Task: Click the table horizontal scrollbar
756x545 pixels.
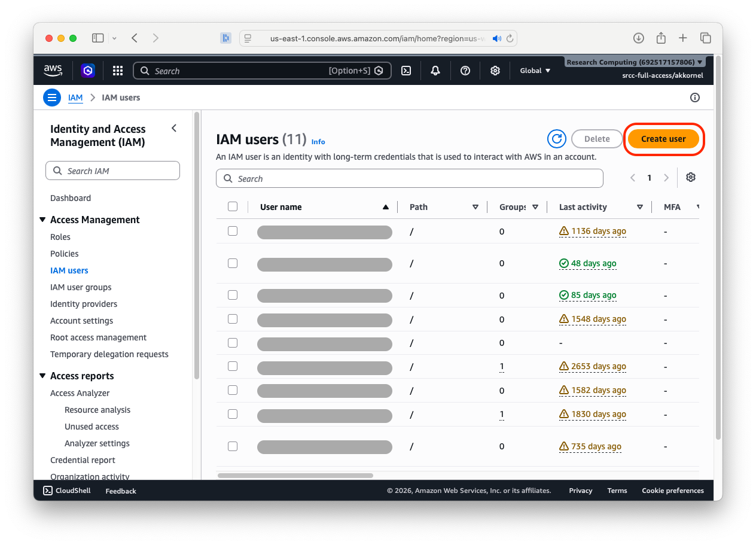Action: click(x=295, y=476)
